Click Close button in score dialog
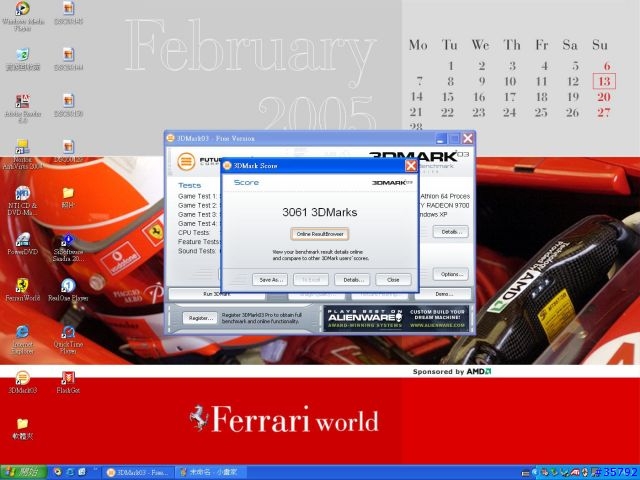 (393, 280)
